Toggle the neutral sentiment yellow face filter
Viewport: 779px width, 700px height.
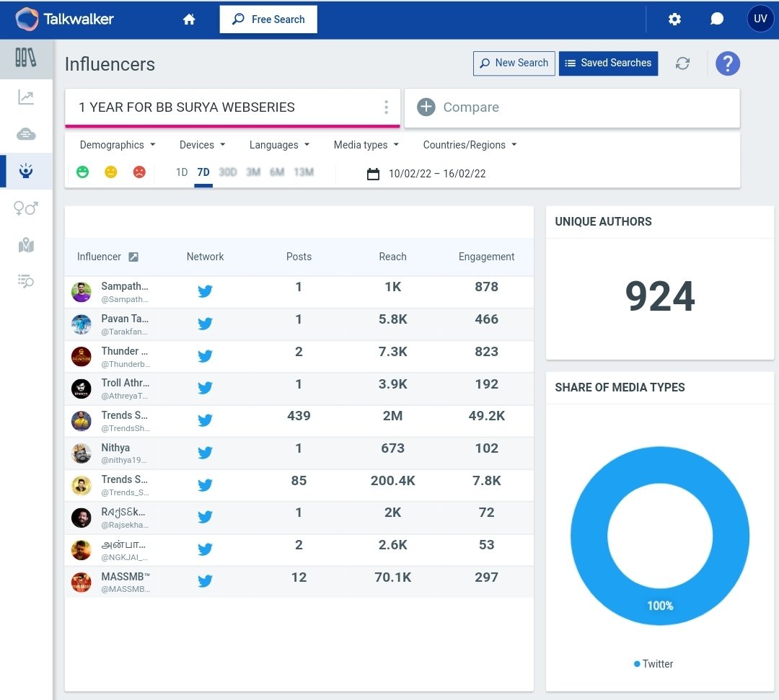pos(111,172)
